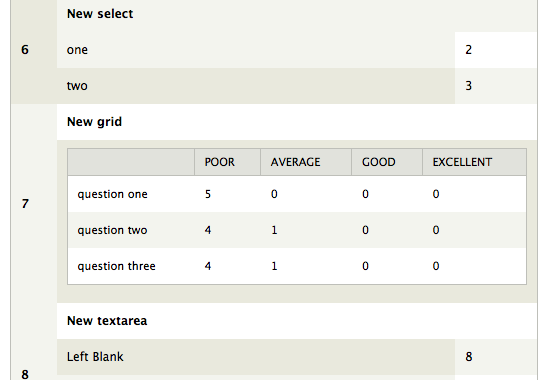This screenshot has width=560, height=380.
Task: Click the AVERAGE column header
Action: (295, 162)
